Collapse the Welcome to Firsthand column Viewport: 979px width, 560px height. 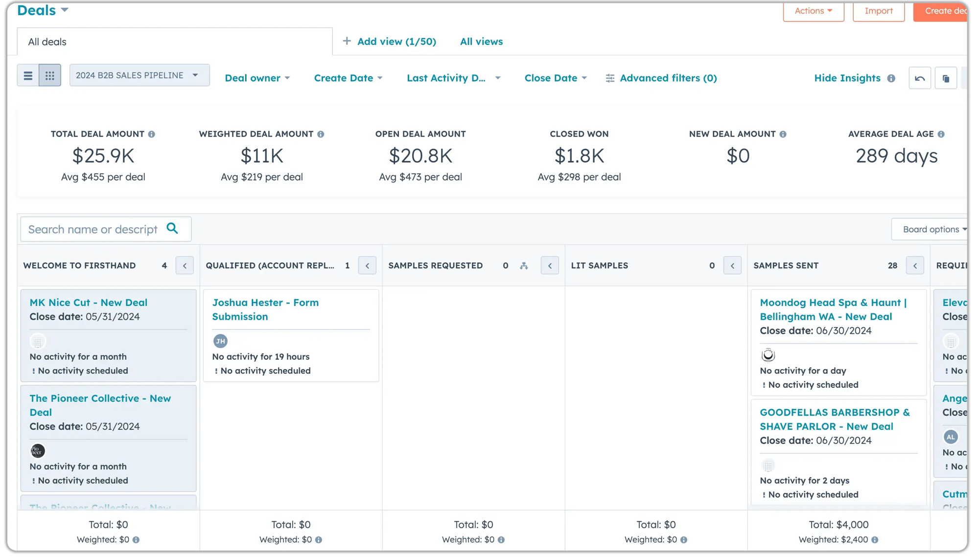click(x=185, y=265)
